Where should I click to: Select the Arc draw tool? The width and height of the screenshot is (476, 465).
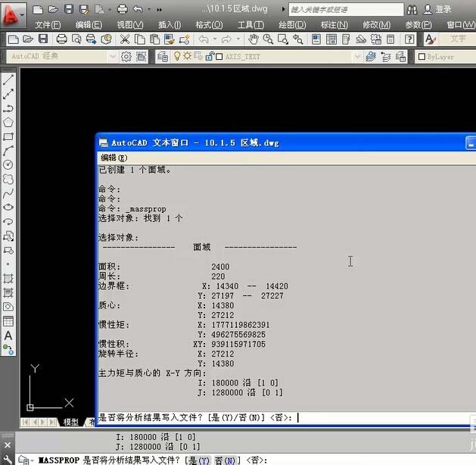(8, 151)
